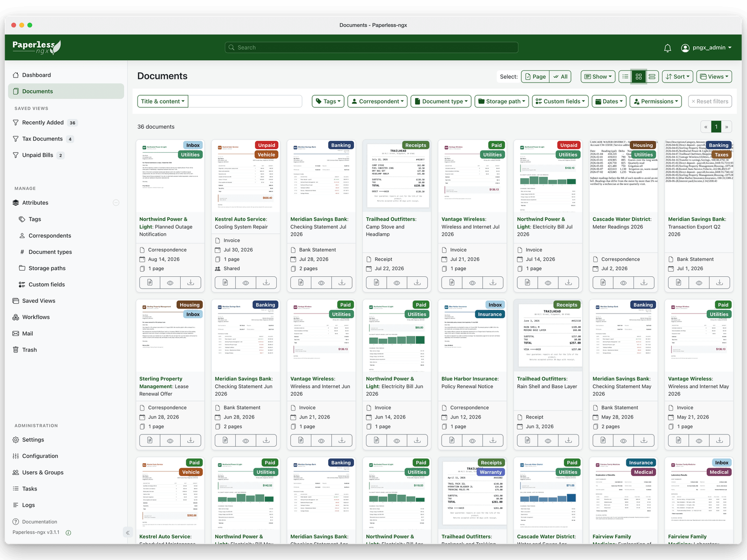Switch to large cards view

point(652,77)
